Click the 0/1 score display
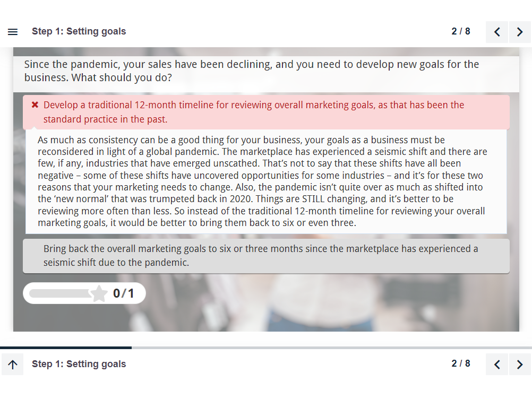532x399 pixels. click(x=124, y=293)
